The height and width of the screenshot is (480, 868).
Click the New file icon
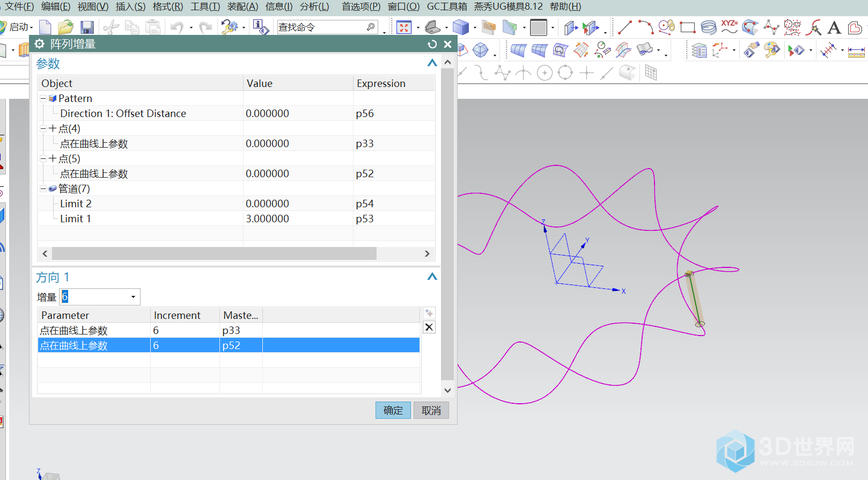coord(46,27)
